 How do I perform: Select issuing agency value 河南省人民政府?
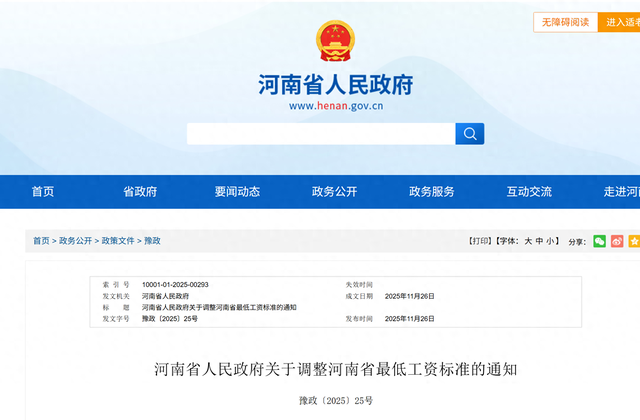[x=165, y=296]
